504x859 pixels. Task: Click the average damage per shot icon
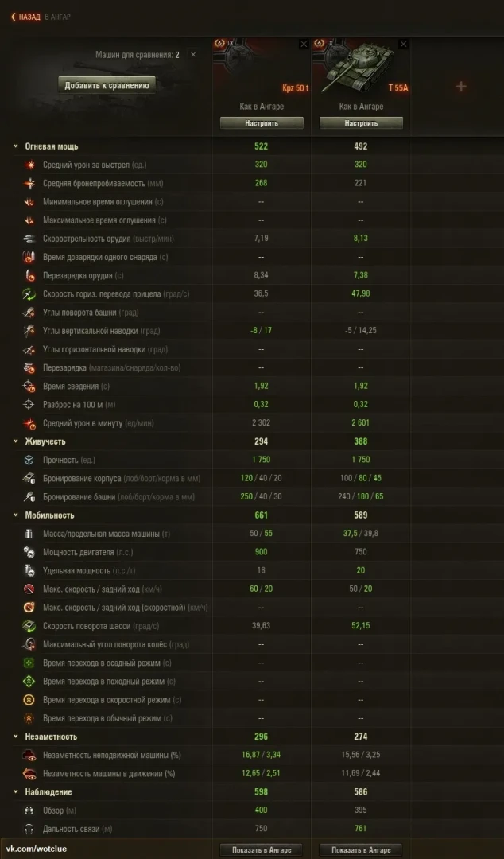tap(29, 165)
